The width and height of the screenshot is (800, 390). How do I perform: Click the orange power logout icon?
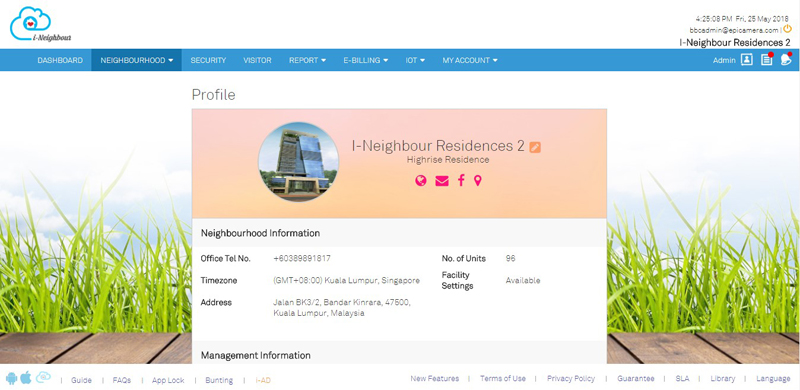[788, 29]
